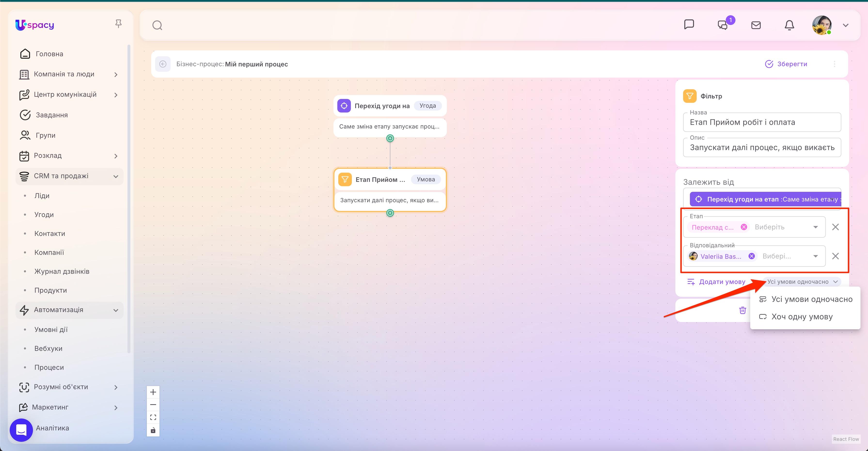This screenshot has width=868, height=451.
Task: Open notifications via the bell icon
Action: tap(789, 25)
